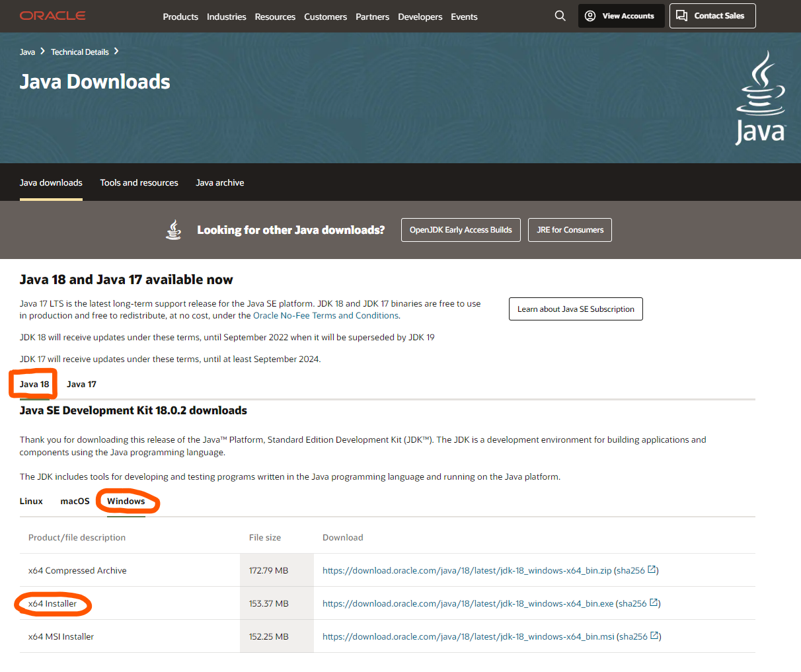Click the Oracle logo
The width and height of the screenshot is (801, 672).
point(53,16)
